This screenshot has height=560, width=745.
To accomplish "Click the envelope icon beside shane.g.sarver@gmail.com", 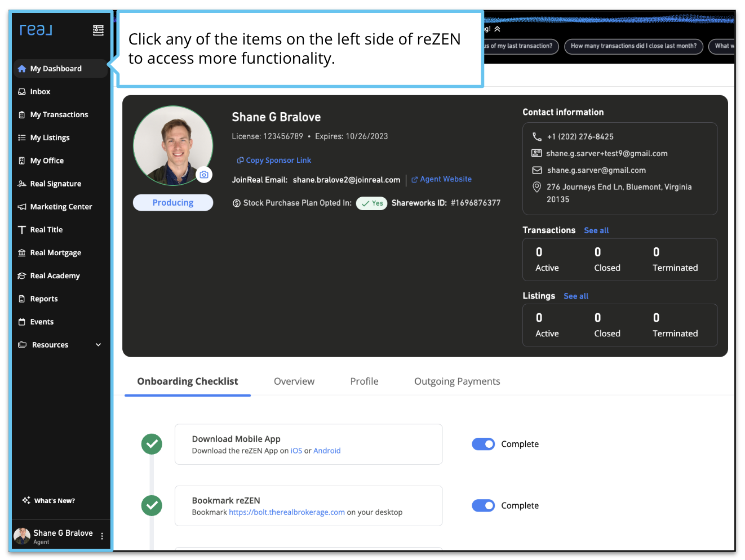I will (537, 170).
